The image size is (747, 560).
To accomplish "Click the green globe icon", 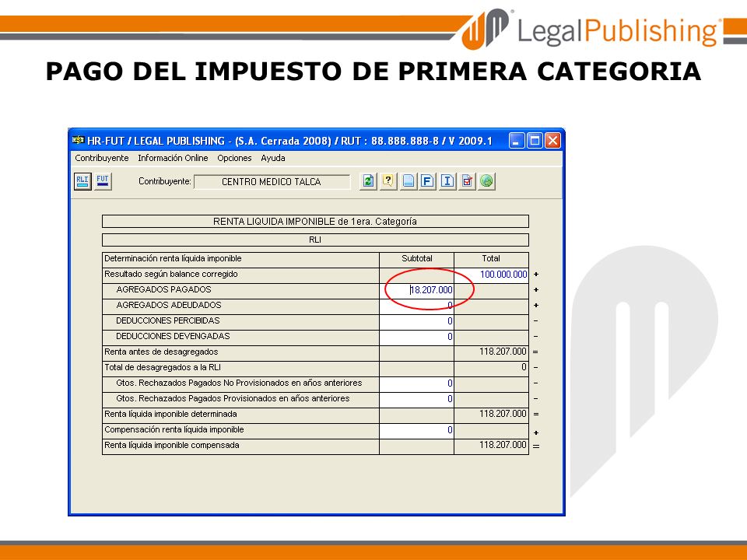I will tap(486, 181).
